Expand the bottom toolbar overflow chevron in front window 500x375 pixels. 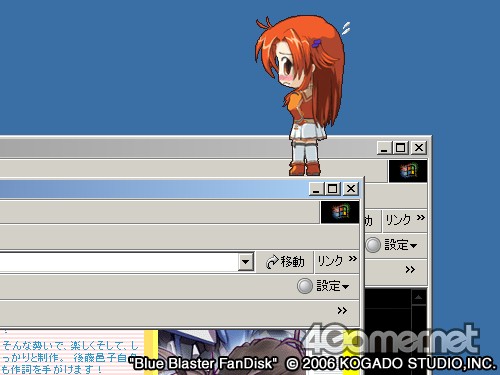342,311
